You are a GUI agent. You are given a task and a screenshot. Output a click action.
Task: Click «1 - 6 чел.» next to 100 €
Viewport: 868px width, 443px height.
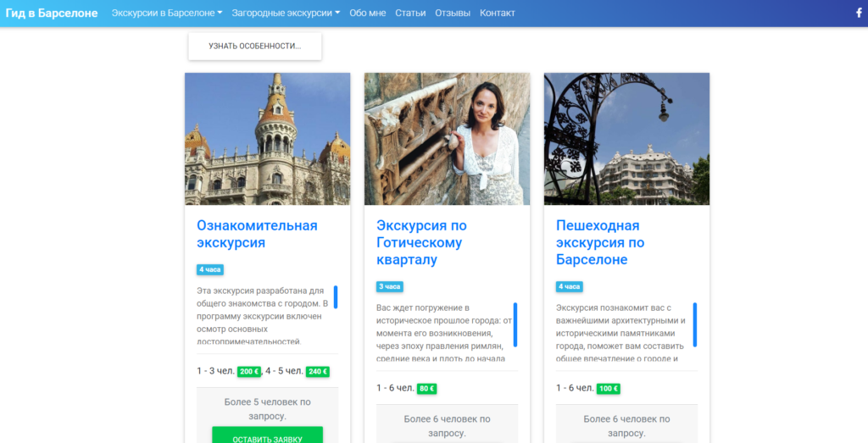(576, 388)
